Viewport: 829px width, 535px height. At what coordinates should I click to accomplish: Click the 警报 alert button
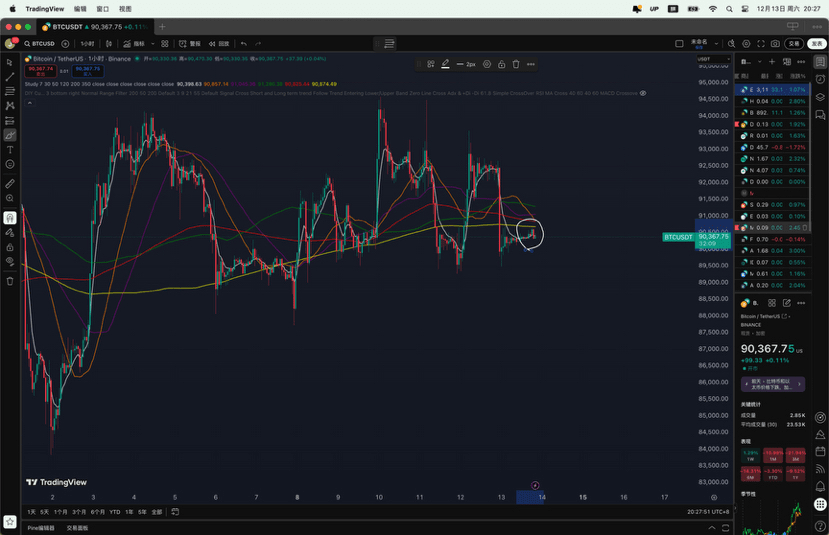click(190, 44)
